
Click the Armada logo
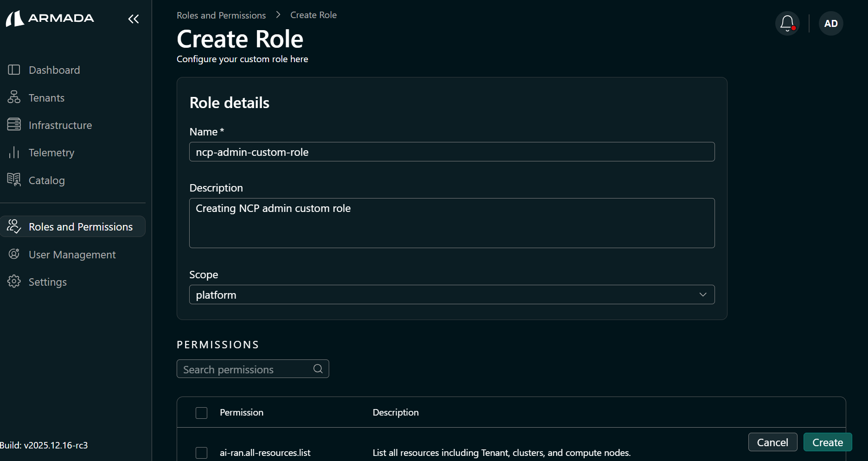[50, 19]
